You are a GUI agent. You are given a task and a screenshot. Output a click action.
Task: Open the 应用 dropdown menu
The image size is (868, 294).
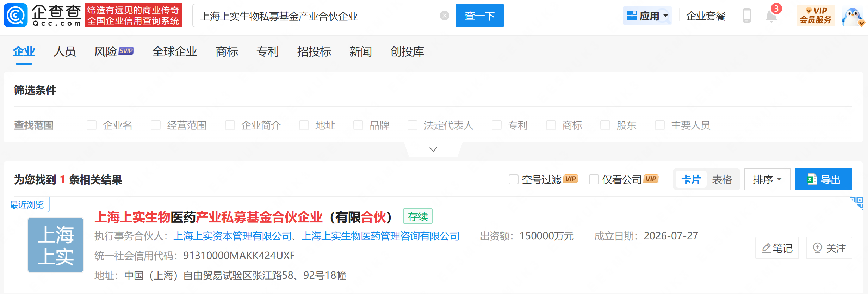tap(647, 16)
